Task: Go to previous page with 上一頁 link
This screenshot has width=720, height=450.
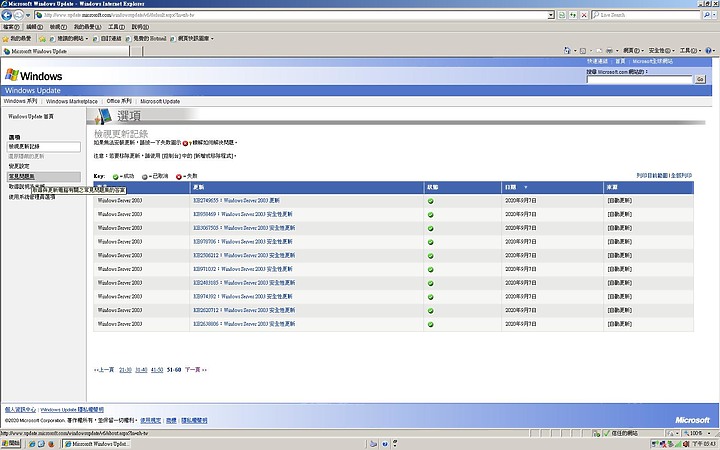Action: pos(104,370)
